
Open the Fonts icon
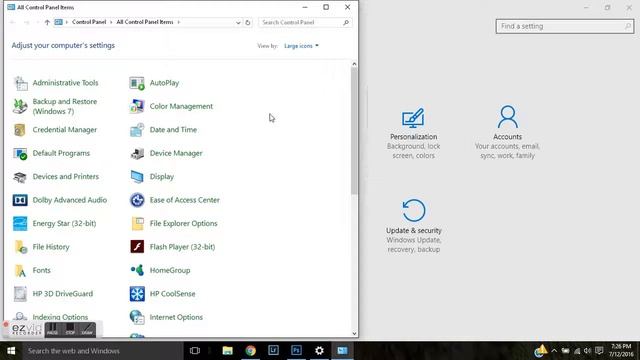(20, 270)
